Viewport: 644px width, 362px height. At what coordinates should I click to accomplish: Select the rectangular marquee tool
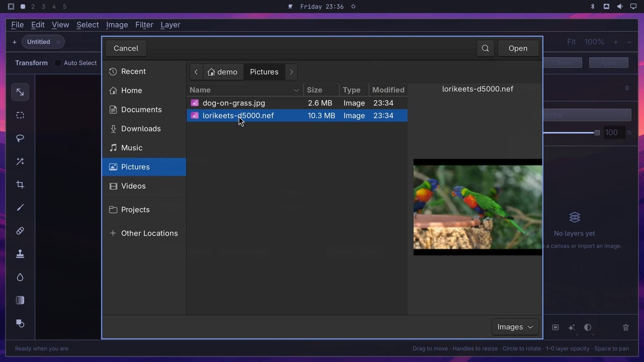[x=20, y=115]
